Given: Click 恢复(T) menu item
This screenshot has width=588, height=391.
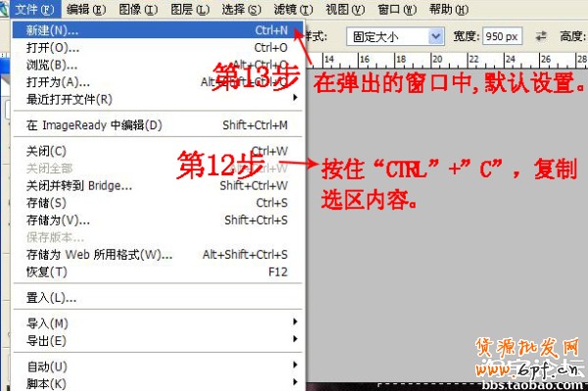Looking at the screenshot, I should pyautogui.click(x=158, y=271).
